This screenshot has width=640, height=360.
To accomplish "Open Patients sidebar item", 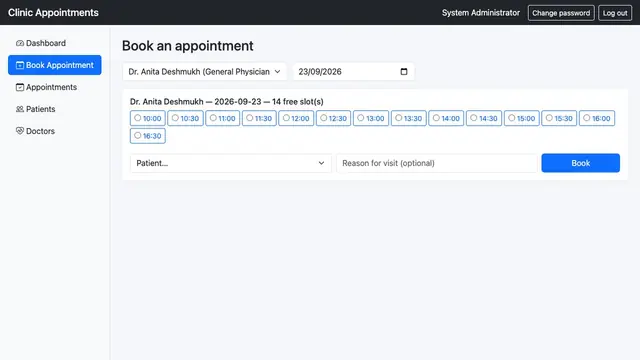I will click(x=55, y=109).
